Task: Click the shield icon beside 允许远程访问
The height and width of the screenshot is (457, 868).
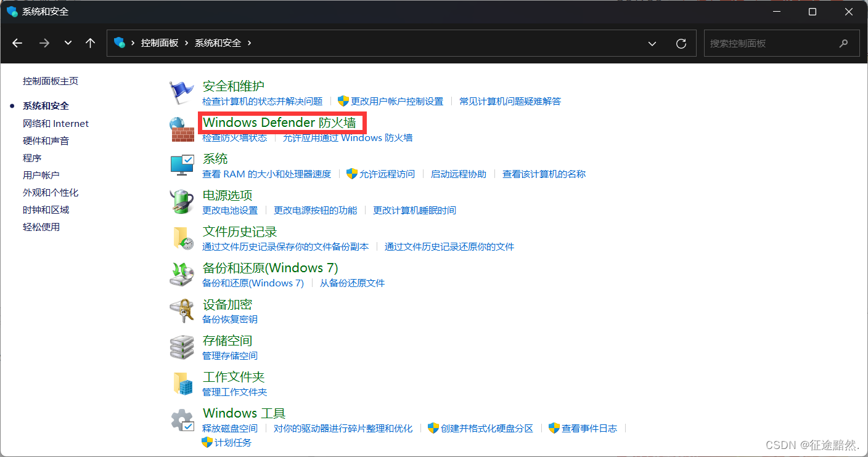Action: coord(352,174)
